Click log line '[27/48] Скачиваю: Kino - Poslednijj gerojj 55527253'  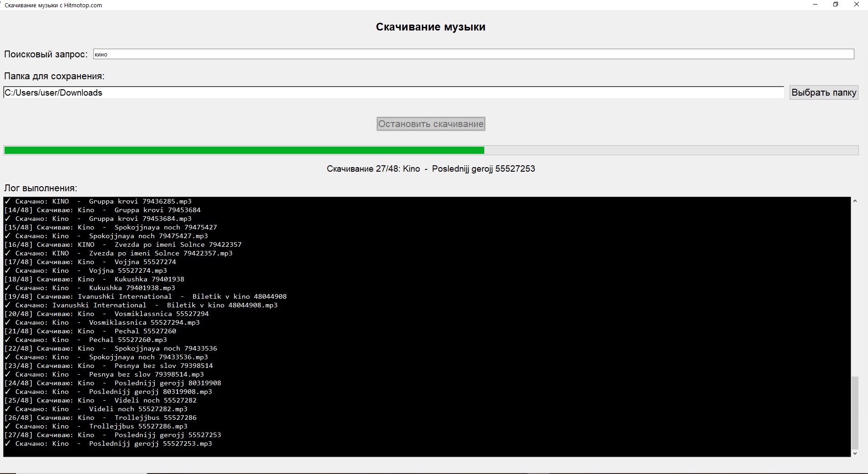click(113, 435)
